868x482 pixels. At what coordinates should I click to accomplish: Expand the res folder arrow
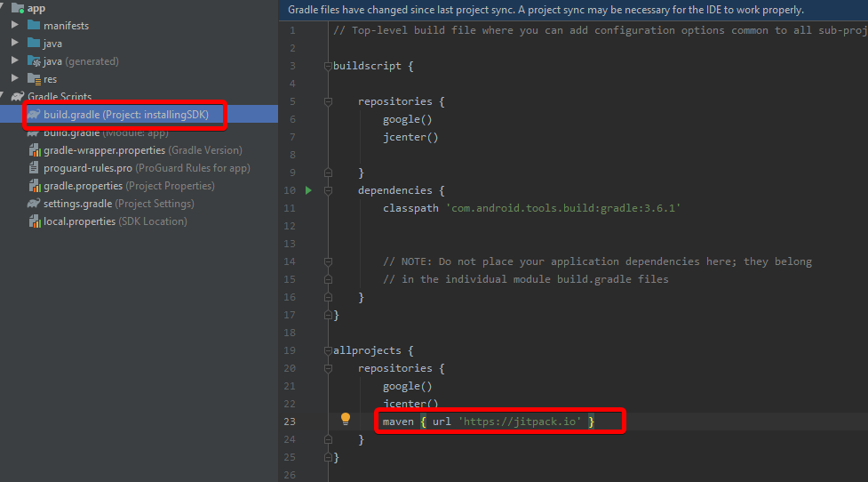tap(15, 79)
